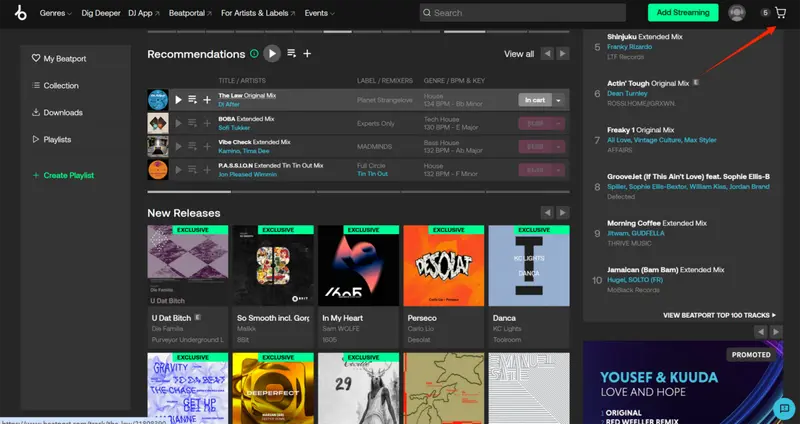Open View Beatport Top 100 Tracks

(x=719, y=315)
